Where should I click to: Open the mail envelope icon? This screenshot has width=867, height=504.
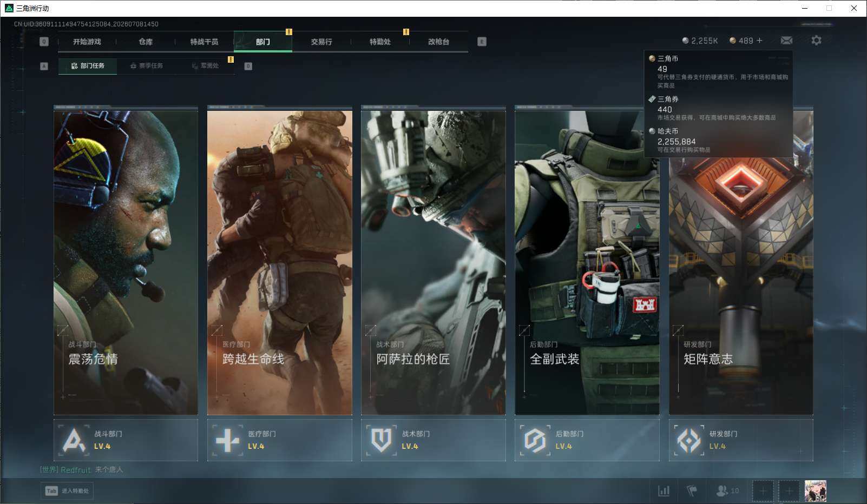pos(786,41)
